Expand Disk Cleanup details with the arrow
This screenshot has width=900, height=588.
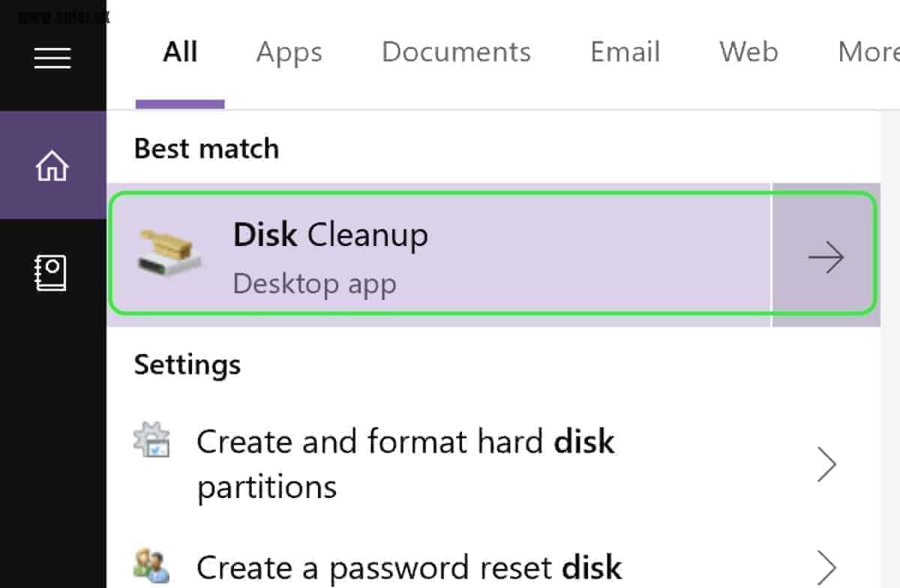pos(826,258)
